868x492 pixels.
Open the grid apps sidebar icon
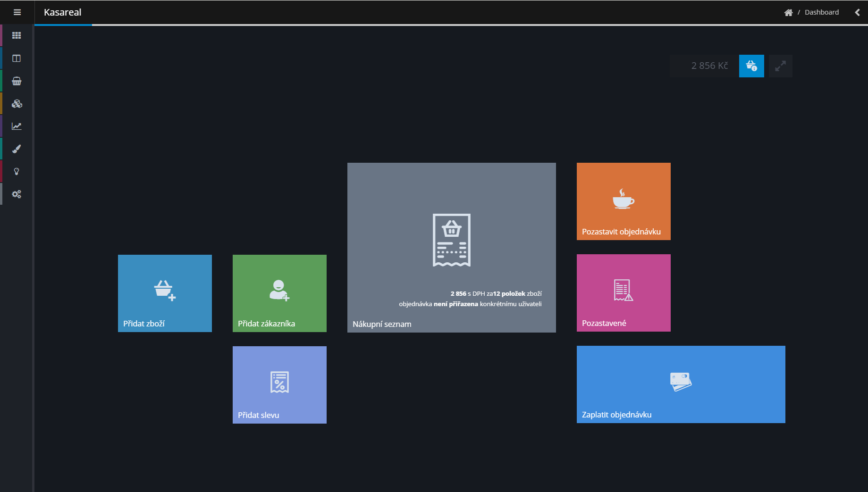(17, 35)
